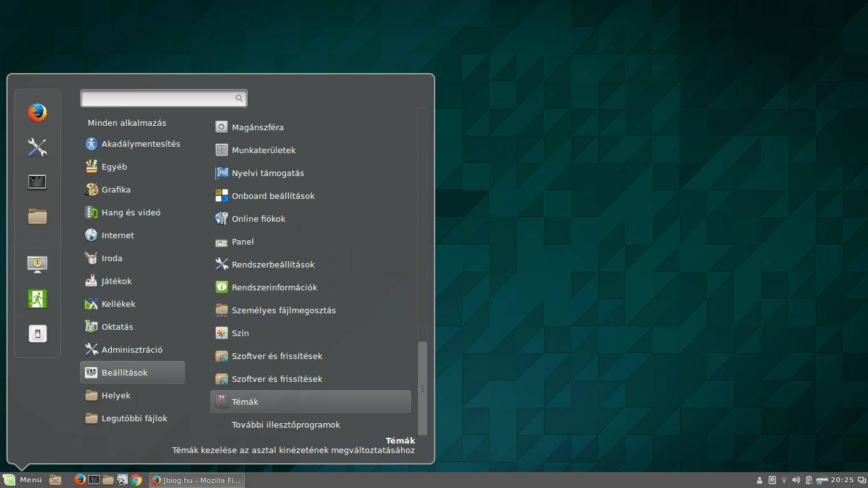Open the Wi-Fi network tray icon
This screenshot has width=868, height=488.
[784, 480]
